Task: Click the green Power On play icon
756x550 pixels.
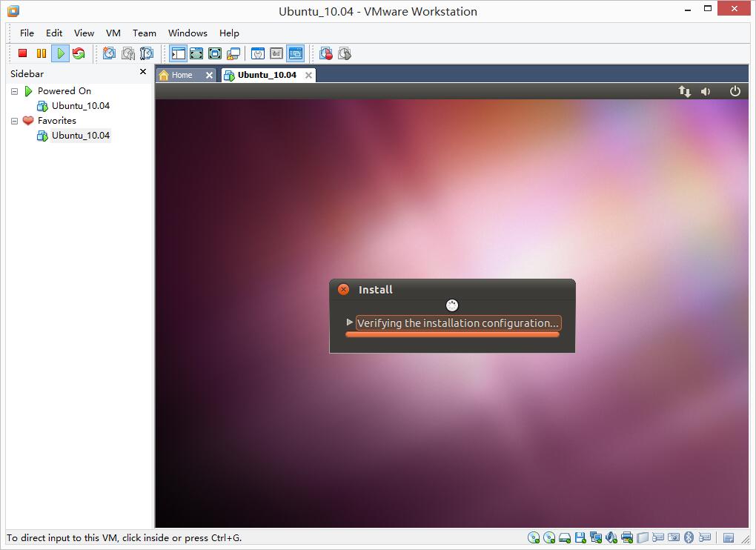Action: (60, 53)
